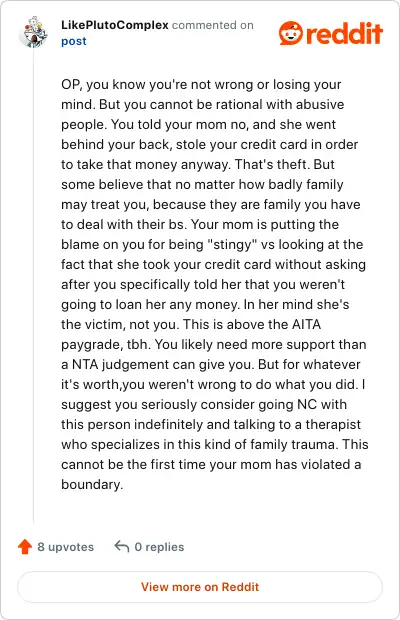The height and width of the screenshot is (620, 400).
Task: Click the reply arrow icon
Action: (x=122, y=546)
